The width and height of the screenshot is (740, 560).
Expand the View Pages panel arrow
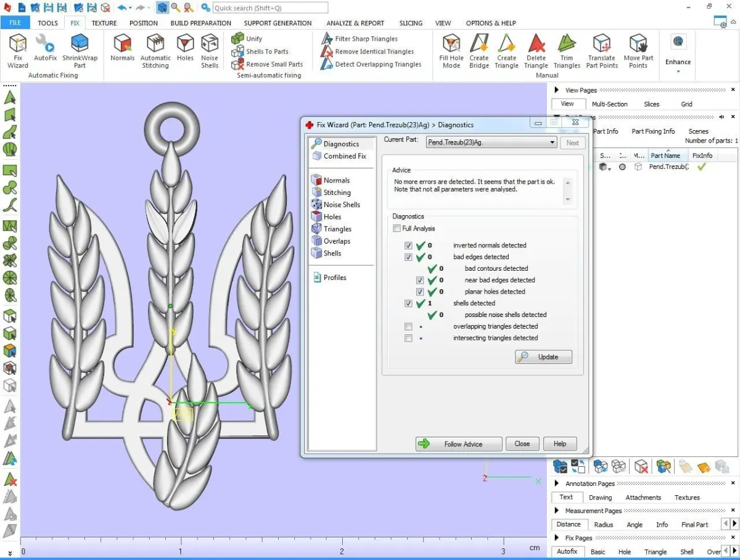[556, 90]
